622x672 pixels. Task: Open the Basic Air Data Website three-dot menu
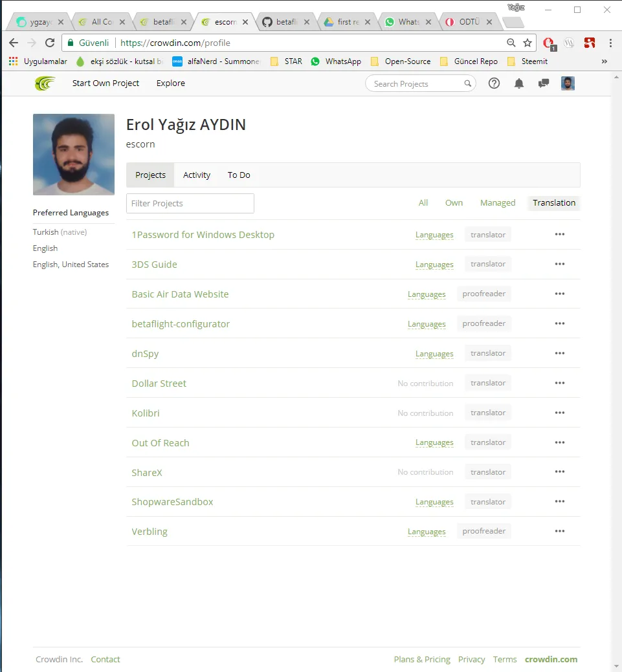click(x=560, y=294)
